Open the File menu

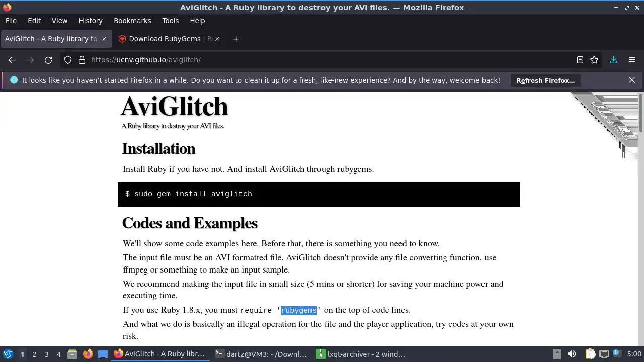tap(11, 21)
